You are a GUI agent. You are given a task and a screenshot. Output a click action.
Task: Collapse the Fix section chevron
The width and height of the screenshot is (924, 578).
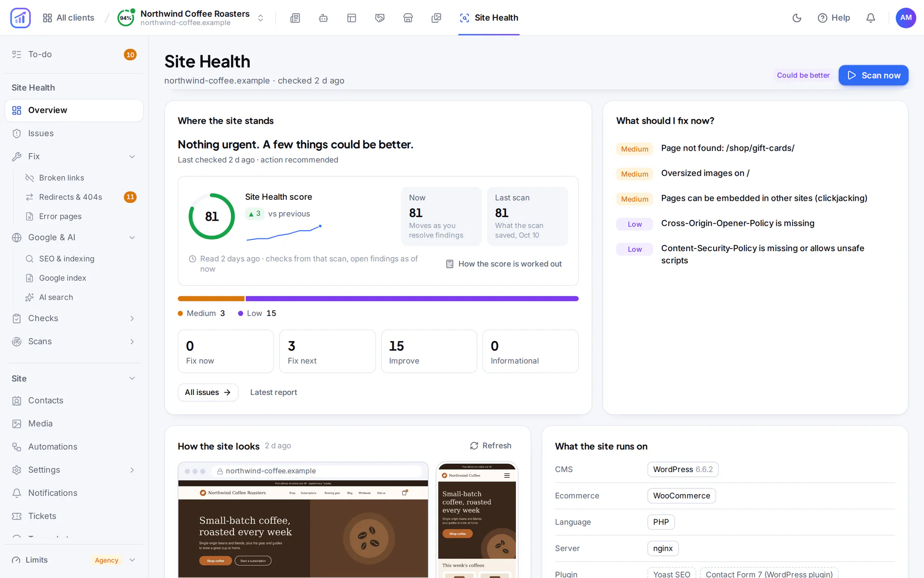(x=132, y=157)
